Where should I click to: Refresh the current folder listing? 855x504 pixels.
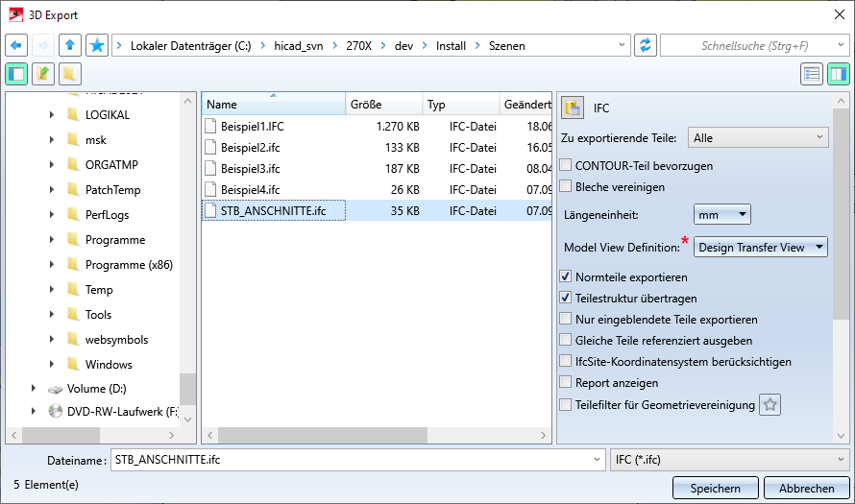[645, 45]
